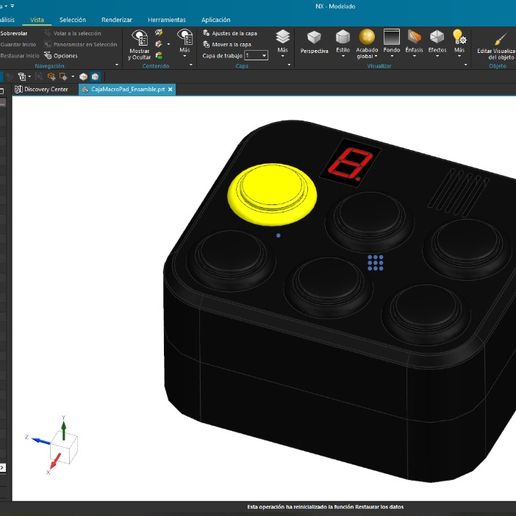Click top small icon in Contenido column
Viewport: 516px width, 516px height.
coord(159,33)
